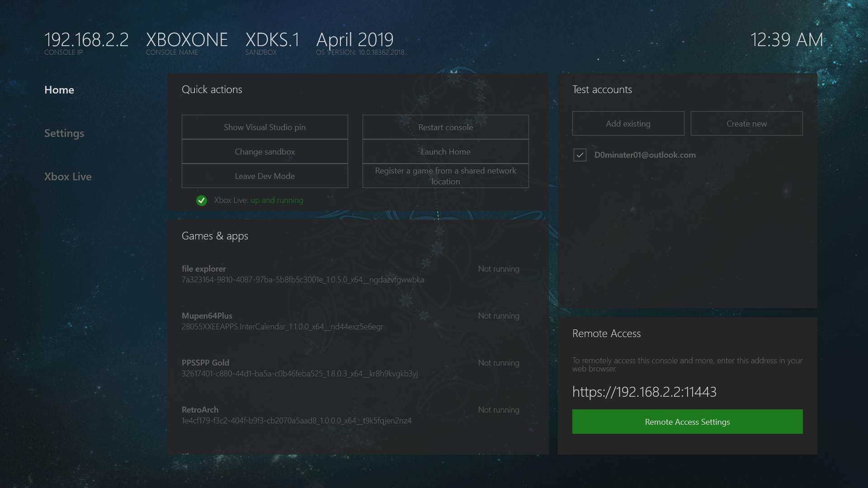Click Change sandbox
This screenshot has width=868, height=488.
264,151
